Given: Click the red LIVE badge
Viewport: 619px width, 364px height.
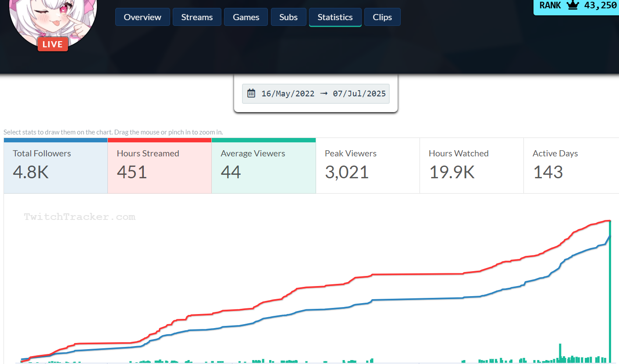Looking at the screenshot, I should point(53,44).
